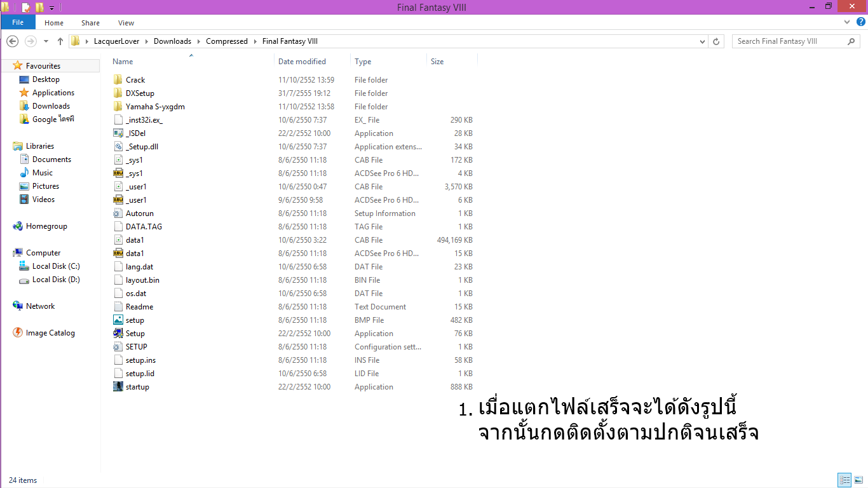Screen dimensions: 868x488
Task: Click the Readme text document icon
Action: click(118, 307)
